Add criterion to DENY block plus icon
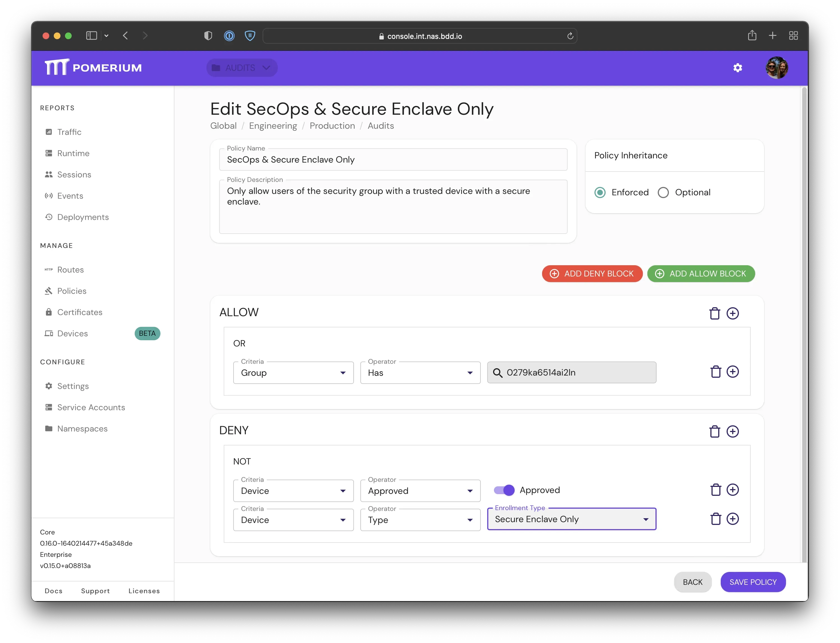This screenshot has height=643, width=840. (732, 431)
